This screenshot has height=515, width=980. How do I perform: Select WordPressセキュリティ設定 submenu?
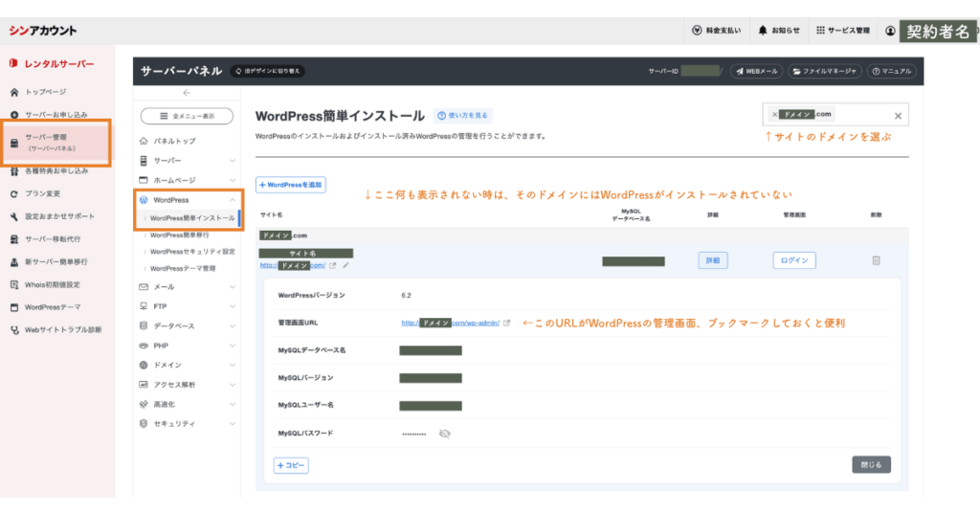(x=191, y=251)
